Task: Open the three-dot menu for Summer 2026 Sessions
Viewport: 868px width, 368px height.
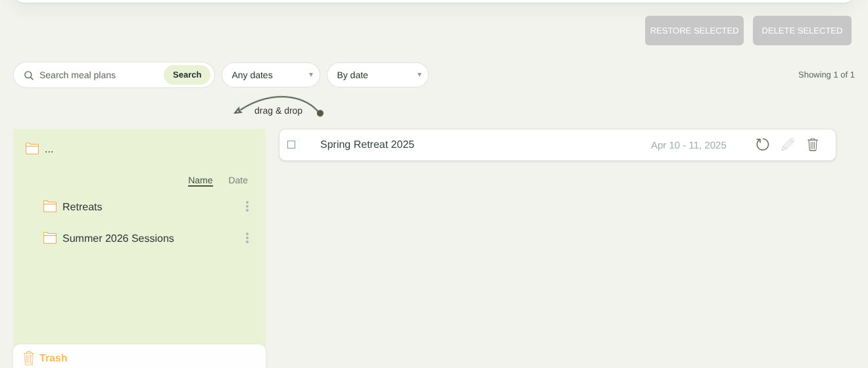Action: tap(247, 238)
